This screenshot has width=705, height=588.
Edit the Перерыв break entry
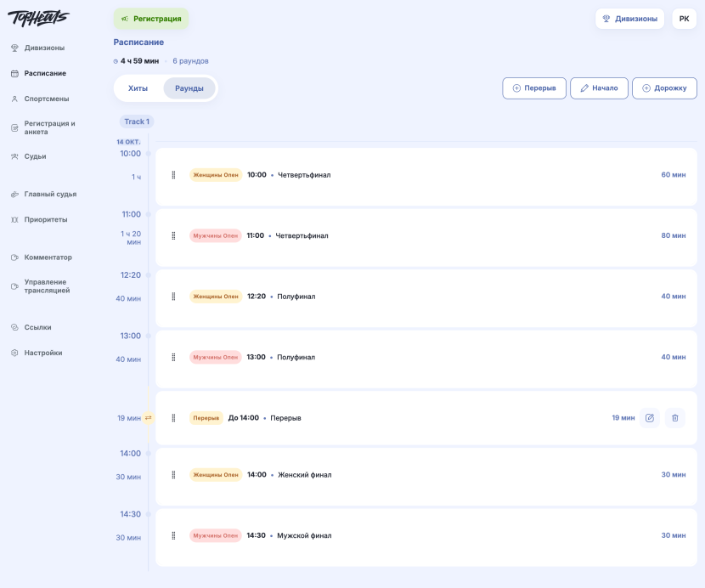point(650,418)
